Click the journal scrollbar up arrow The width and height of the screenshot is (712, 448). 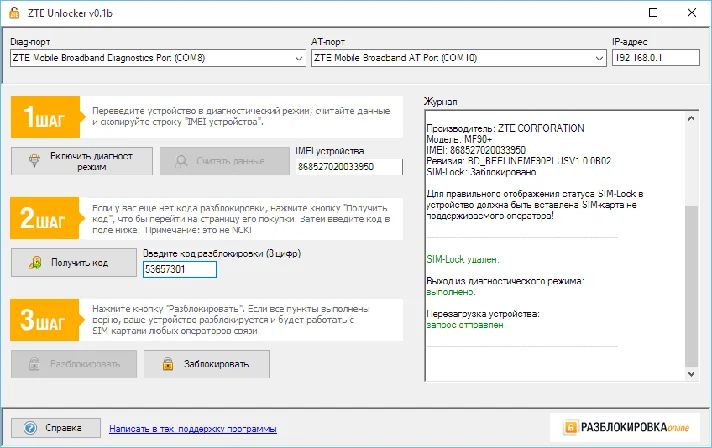(x=691, y=118)
